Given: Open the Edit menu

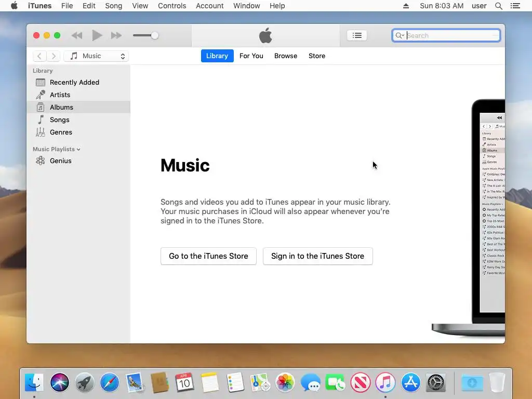Looking at the screenshot, I should pos(89,6).
